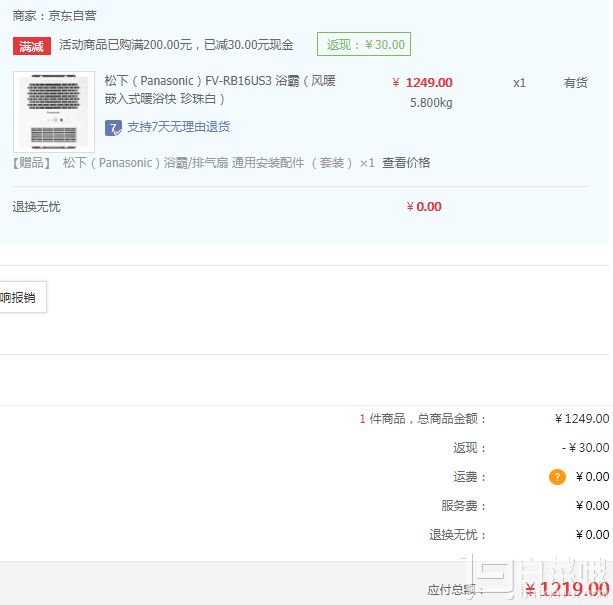The width and height of the screenshot is (613, 605).
Task: Click the stock status 有货
Action: pyautogui.click(x=575, y=83)
